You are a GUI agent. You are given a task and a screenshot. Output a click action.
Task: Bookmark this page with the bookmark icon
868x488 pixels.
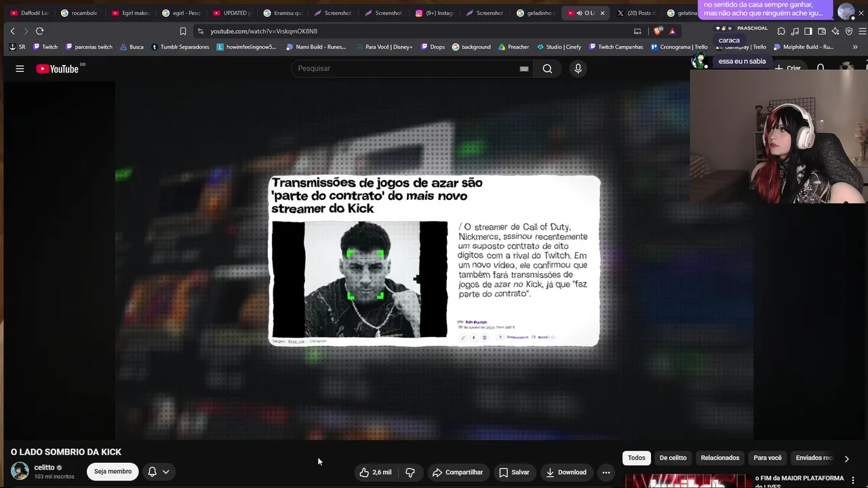182,31
